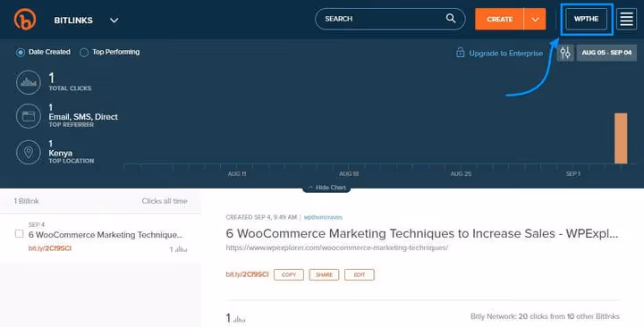The image size is (644, 327).
Task: Click the click-count bars icon in list row
Action: coord(181,249)
